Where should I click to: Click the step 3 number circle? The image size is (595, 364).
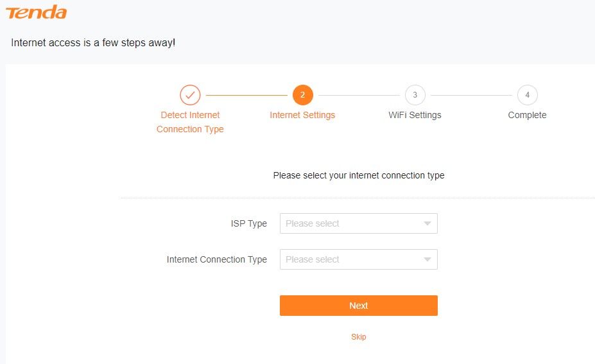click(415, 95)
